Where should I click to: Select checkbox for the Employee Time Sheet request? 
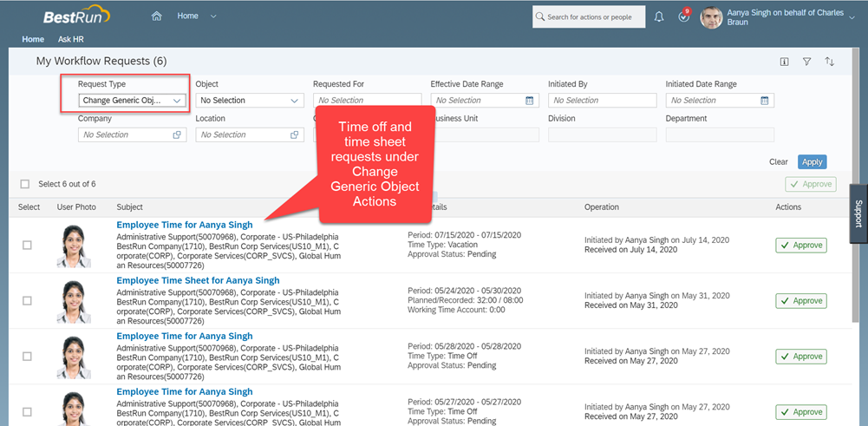[27, 301]
